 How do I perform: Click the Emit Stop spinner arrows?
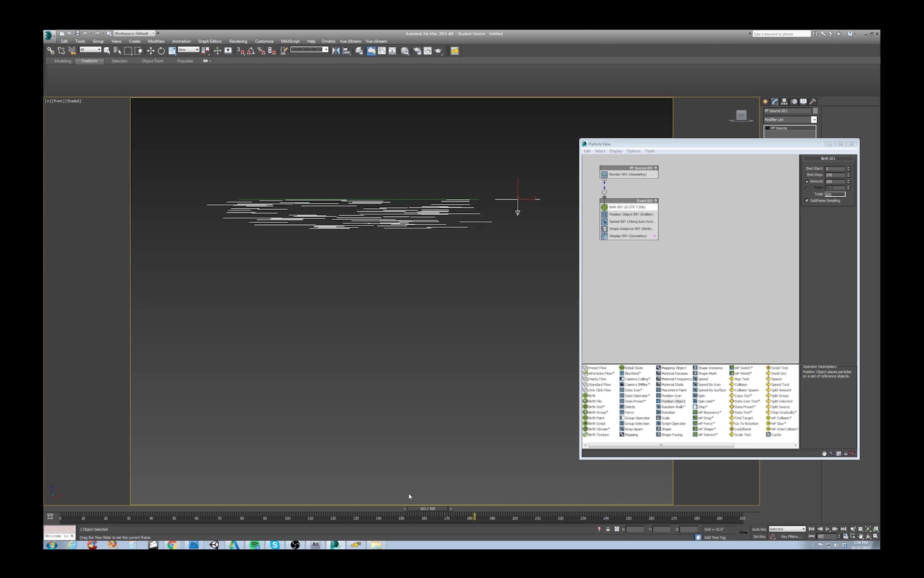848,175
